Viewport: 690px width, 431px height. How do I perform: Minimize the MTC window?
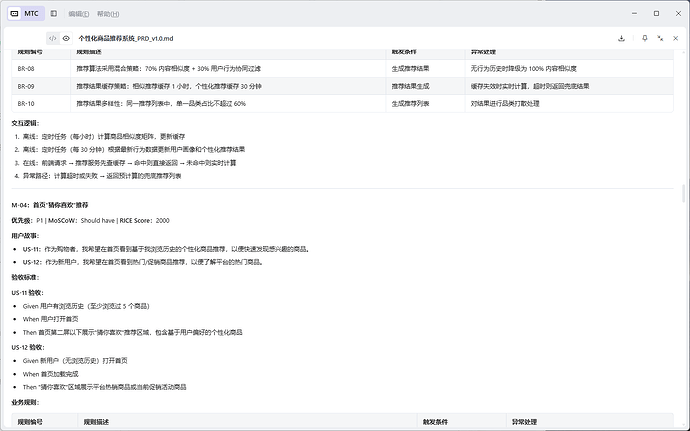[x=635, y=14]
